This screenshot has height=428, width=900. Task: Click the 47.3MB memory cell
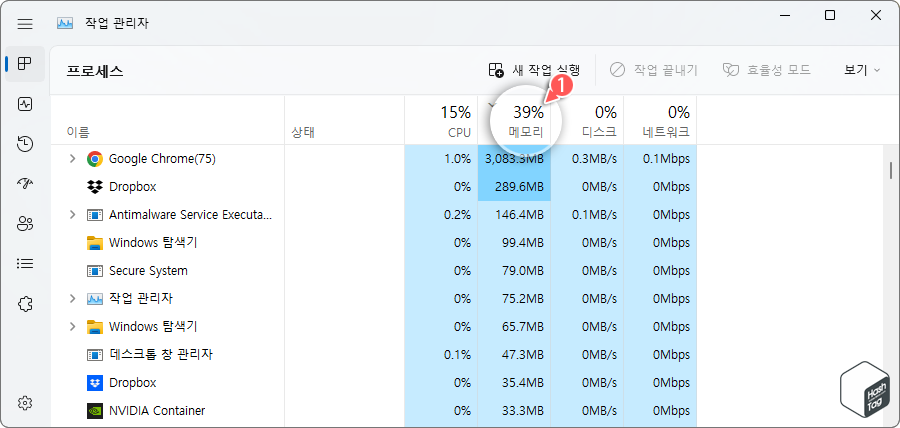click(514, 355)
